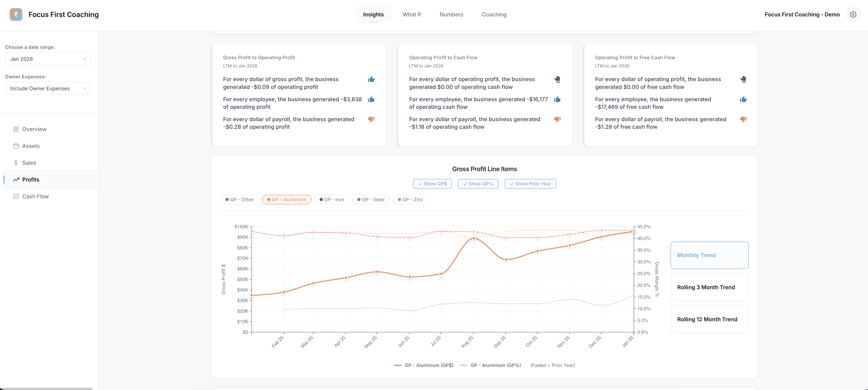Click the thumbs-up on the employee operating profit insight
Screen dimensions: 868x390
(x=371, y=99)
